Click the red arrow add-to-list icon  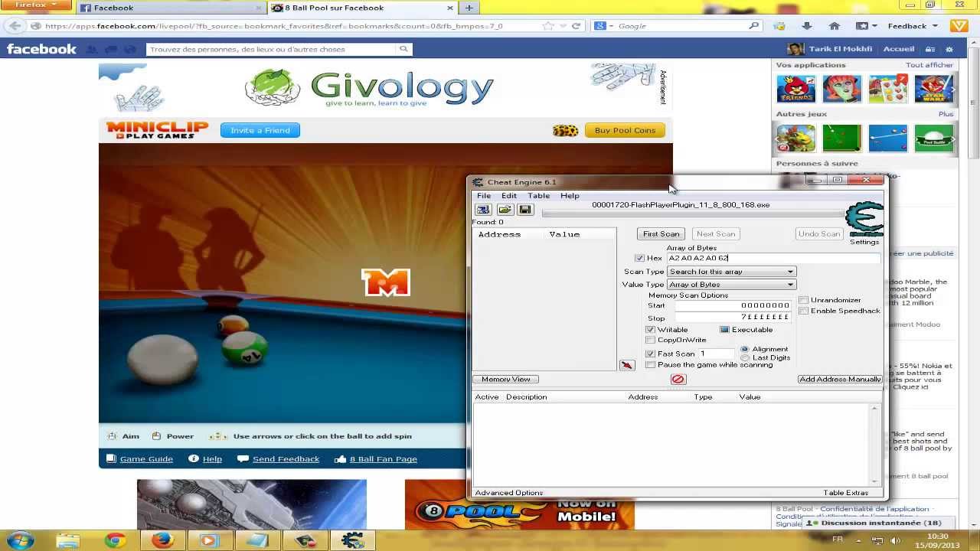coord(627,365)
